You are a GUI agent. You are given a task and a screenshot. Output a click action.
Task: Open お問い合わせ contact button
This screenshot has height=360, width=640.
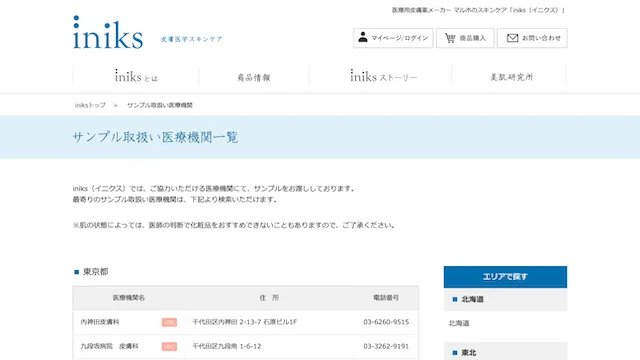pos(532,38)
